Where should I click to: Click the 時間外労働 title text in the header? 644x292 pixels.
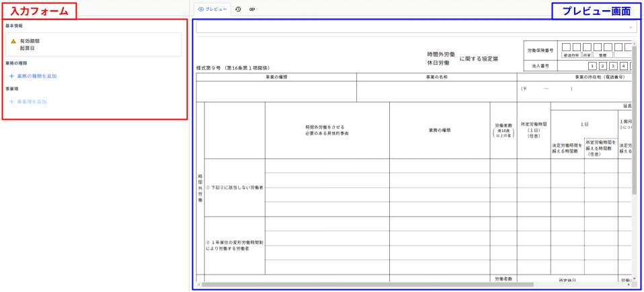(441, 54)
